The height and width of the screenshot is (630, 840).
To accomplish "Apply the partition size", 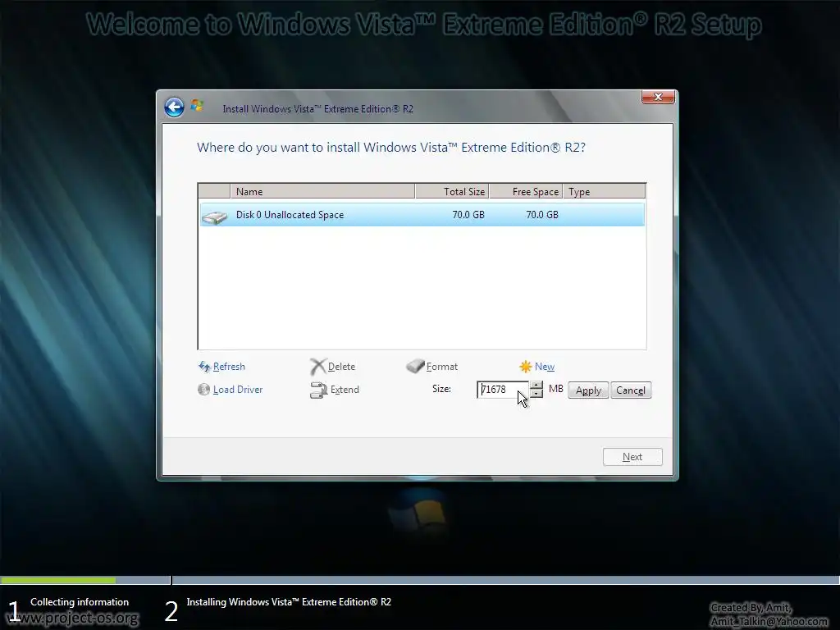I will point(588,390).
